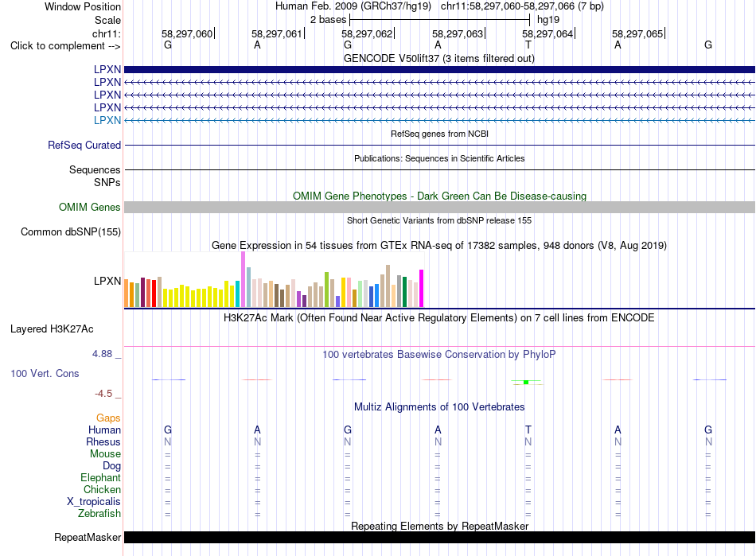Click the black RepeatMasker track bar
Viewport: 756px width, 556px height.
point(439,537)
